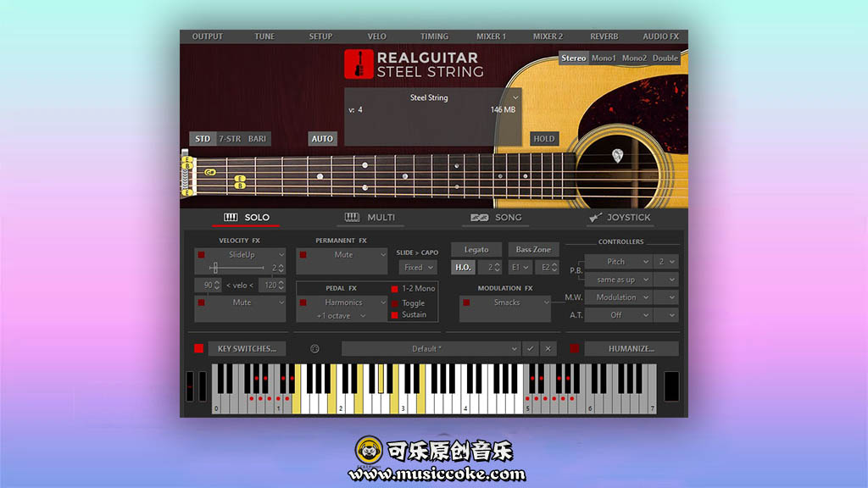868x488 pixels.
Task: Open the AUDIO FX menu
Action: point(660,36)
